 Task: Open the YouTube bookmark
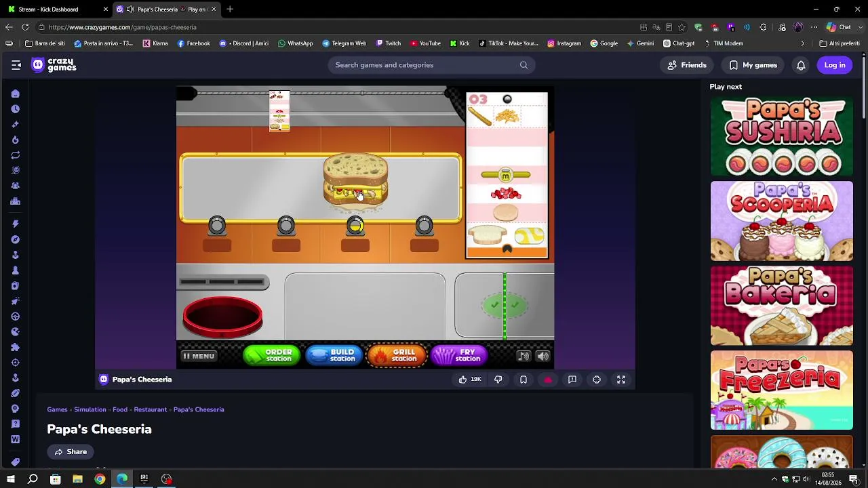pos(425,43)
